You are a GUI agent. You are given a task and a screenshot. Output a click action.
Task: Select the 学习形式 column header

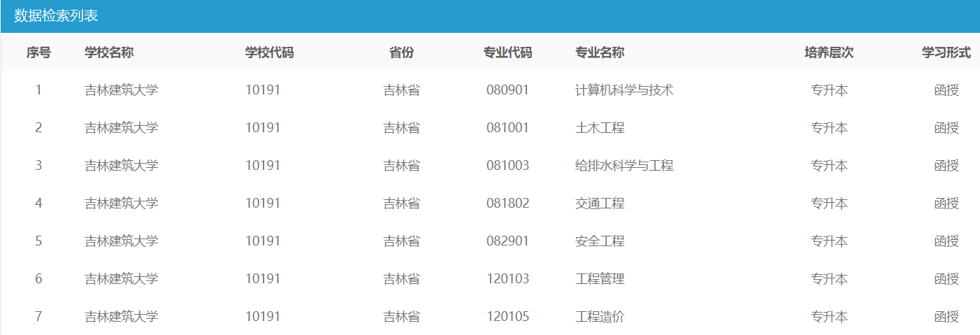946,52
